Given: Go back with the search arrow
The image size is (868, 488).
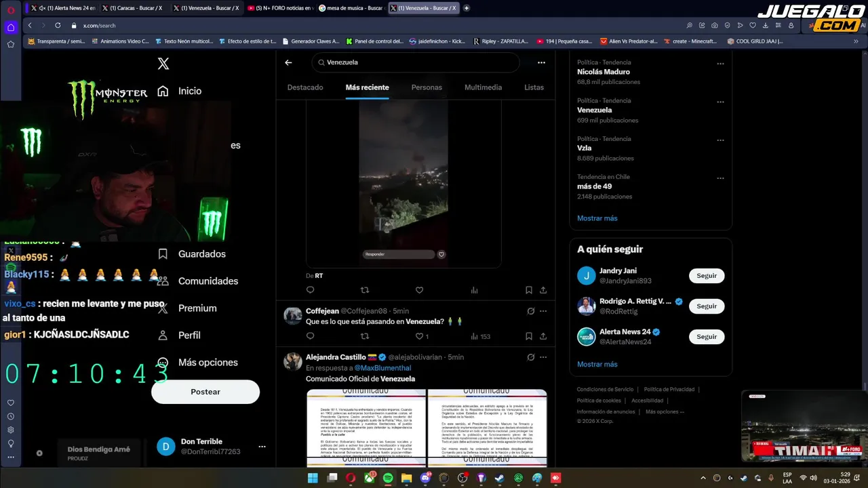Looking at the screenshot, I should tap(288, 62).
